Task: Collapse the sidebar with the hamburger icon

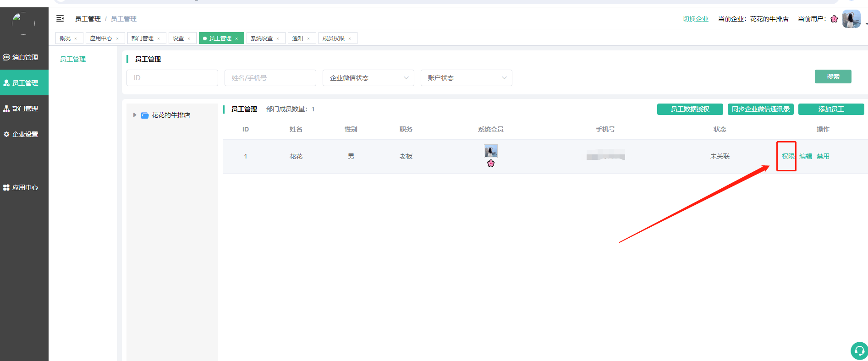Action: [60, 19]
